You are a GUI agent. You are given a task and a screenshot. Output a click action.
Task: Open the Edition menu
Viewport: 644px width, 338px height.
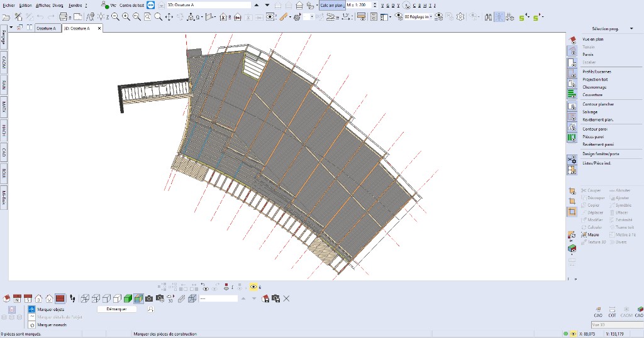(x=25, y=5)
